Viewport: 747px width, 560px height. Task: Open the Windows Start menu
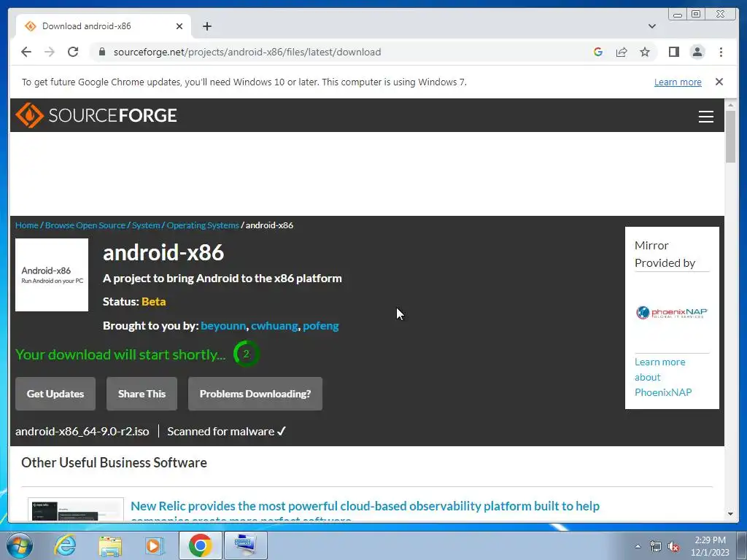click(20, 545)
